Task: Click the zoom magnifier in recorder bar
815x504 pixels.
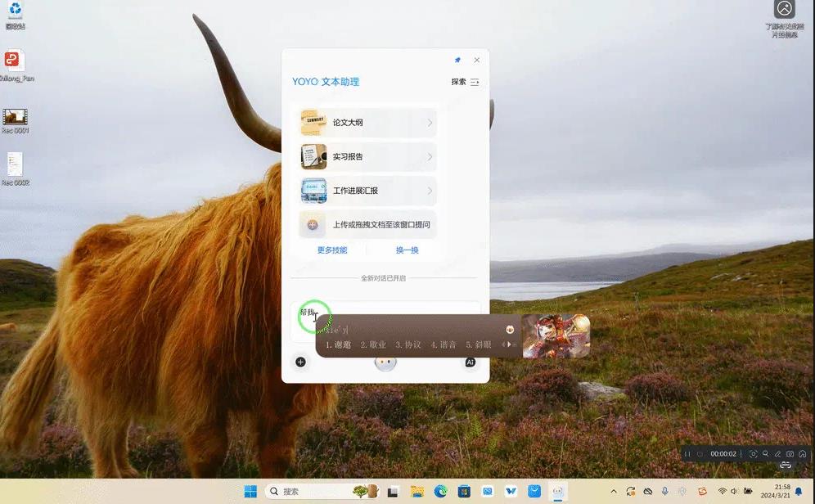Action: pyautogui.click(x=765, y=453)
